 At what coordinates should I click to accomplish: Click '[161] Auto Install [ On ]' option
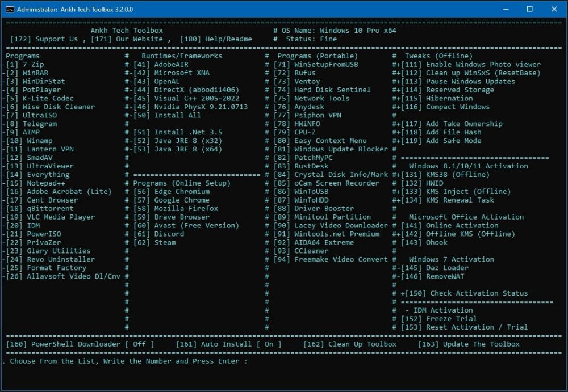228,344
